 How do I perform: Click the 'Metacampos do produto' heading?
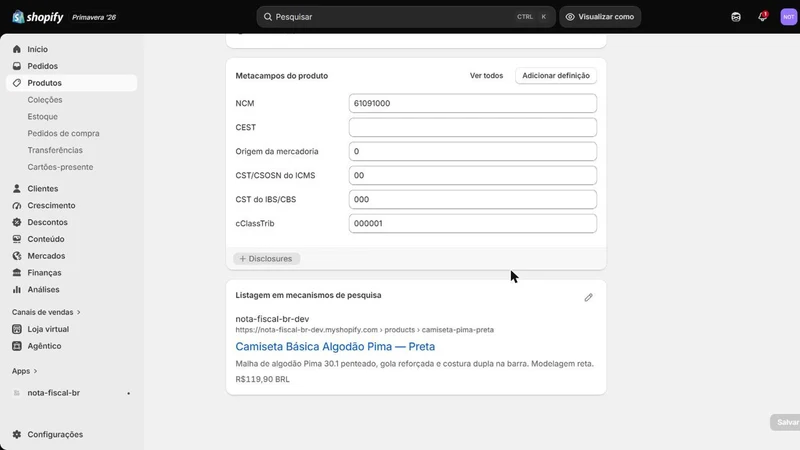pyautogui.click(x=282, y=76)
